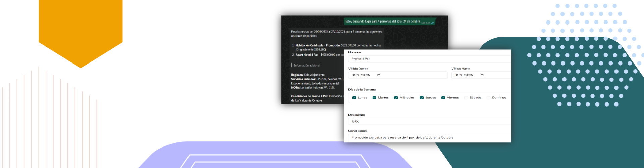Image resolution: width=644 pixels, height=168 pixels.
Task: Open the Válido Desde calendar picker icon
Action: point(379,75)
